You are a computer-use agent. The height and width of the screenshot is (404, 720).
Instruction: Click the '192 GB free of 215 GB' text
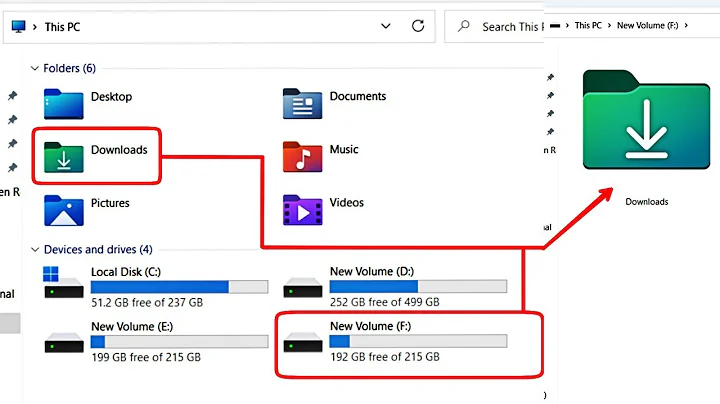click(x=385, y=357)
